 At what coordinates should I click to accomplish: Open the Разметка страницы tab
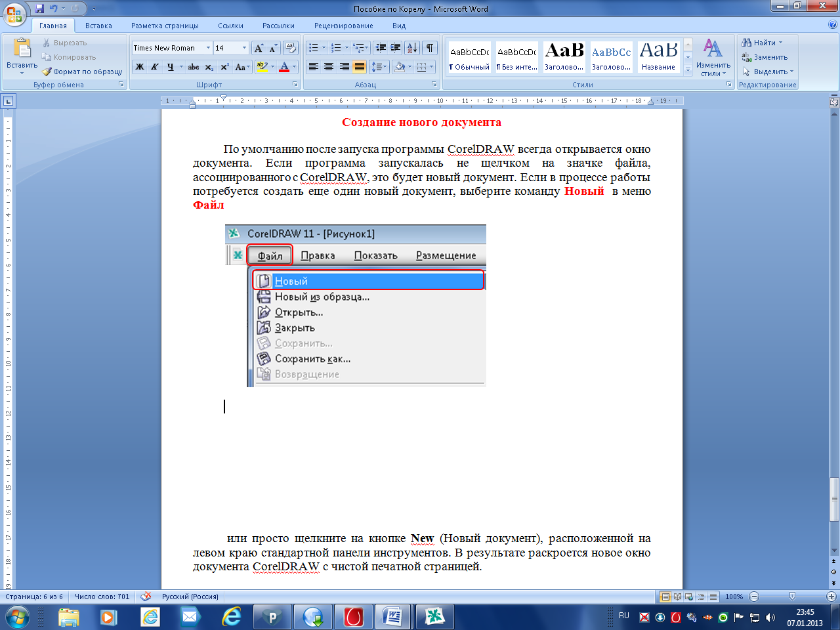click(x=165, y=26)
